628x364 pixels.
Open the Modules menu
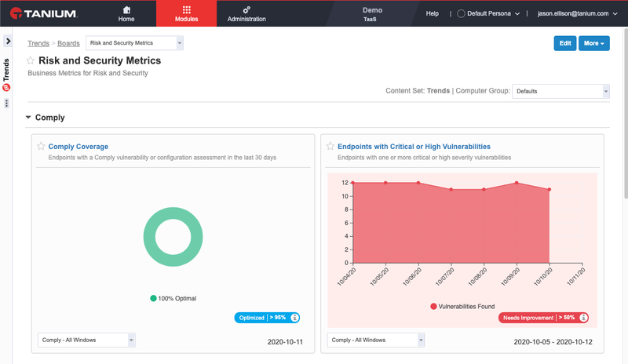(x=186, y=13)
